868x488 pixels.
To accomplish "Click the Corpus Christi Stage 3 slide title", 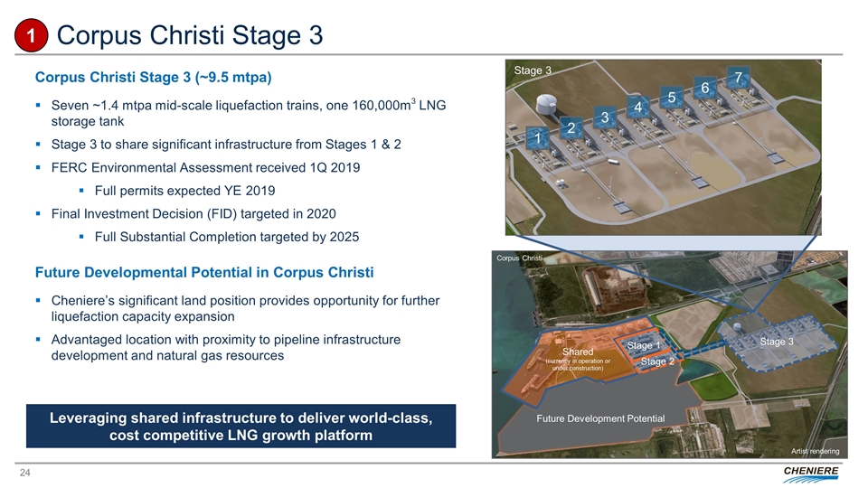I will [189, 35].
